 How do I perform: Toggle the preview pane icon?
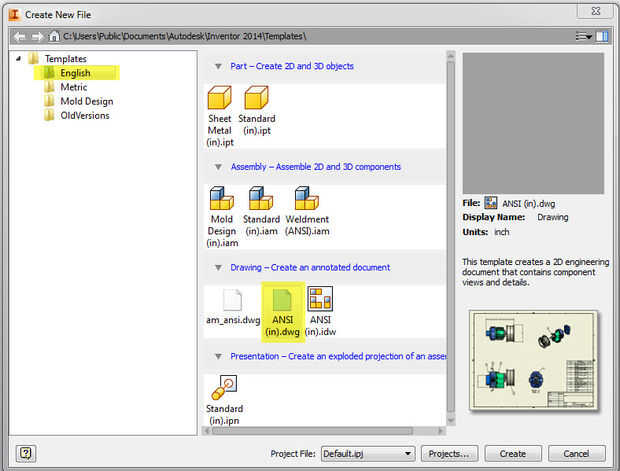pyautogui.click(x=602, y=36)
